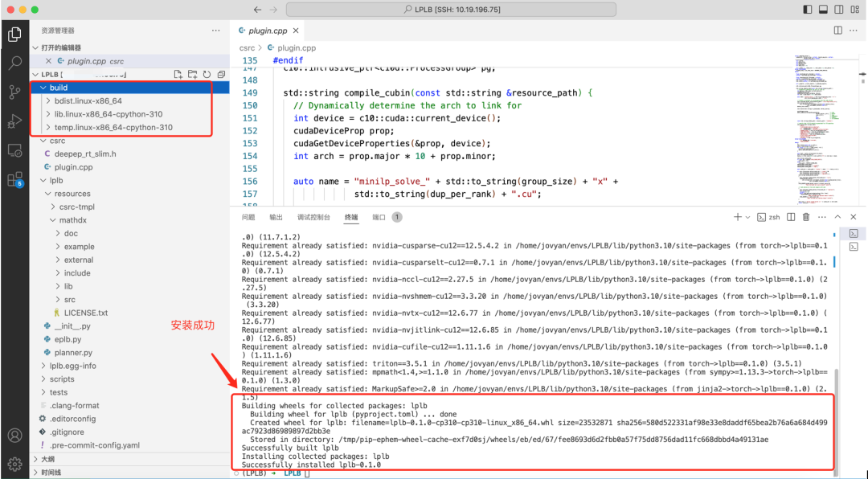Kill terminal with trash icon

[x=806, y=217]
